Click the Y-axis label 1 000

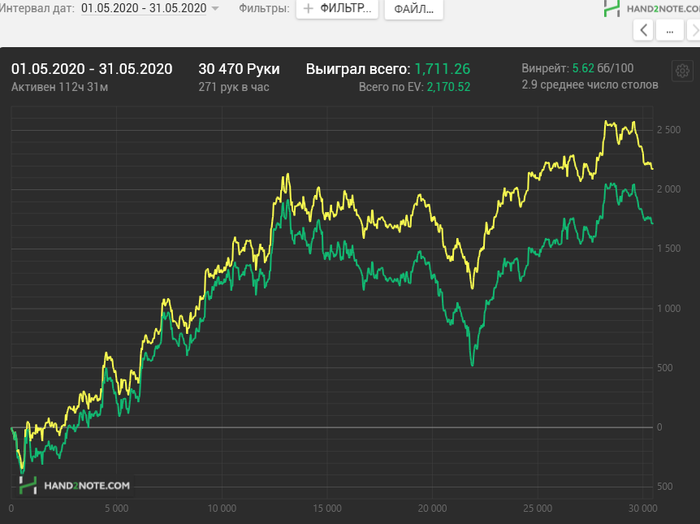click(x=668, y=308)
